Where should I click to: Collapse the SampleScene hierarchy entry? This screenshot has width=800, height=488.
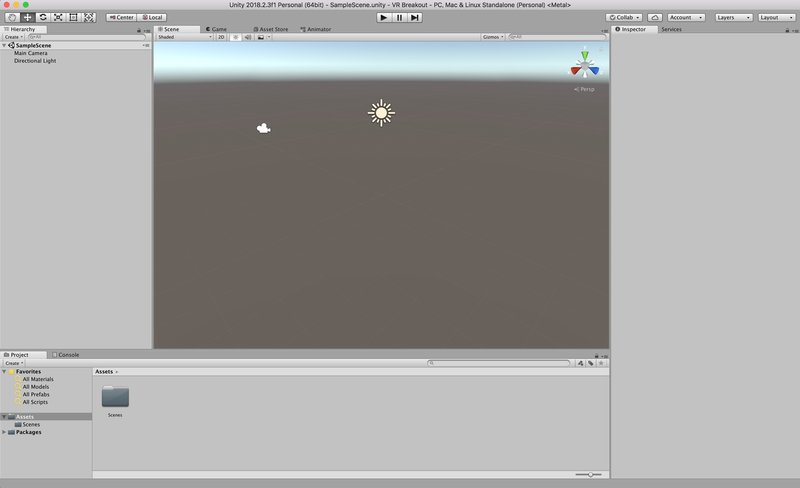tap(5, 45)
